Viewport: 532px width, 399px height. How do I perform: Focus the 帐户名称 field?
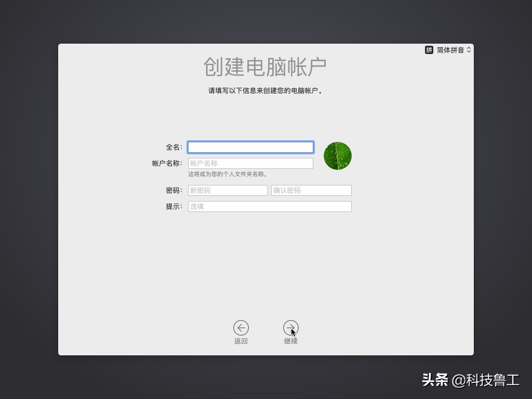[x=250, y=163]
